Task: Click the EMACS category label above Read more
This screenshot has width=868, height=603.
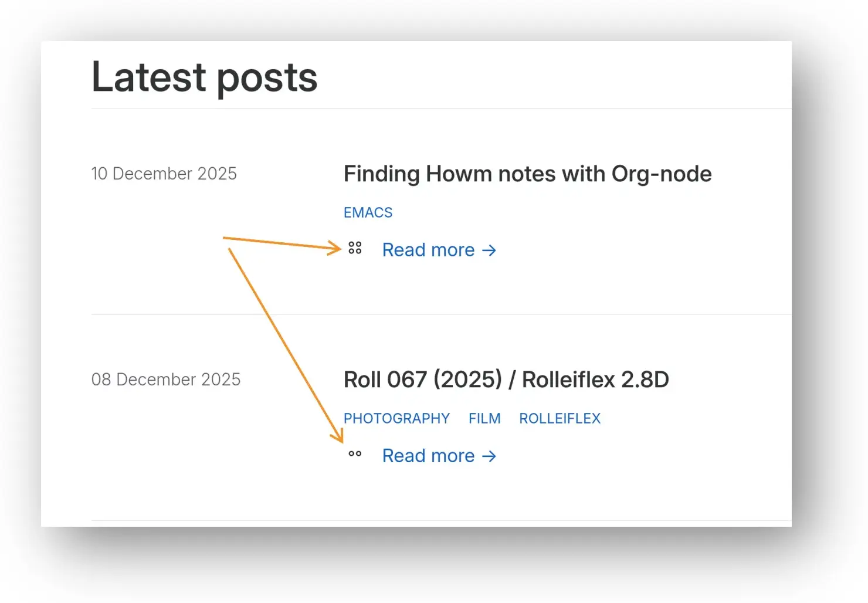Action: tap(368, 212)
